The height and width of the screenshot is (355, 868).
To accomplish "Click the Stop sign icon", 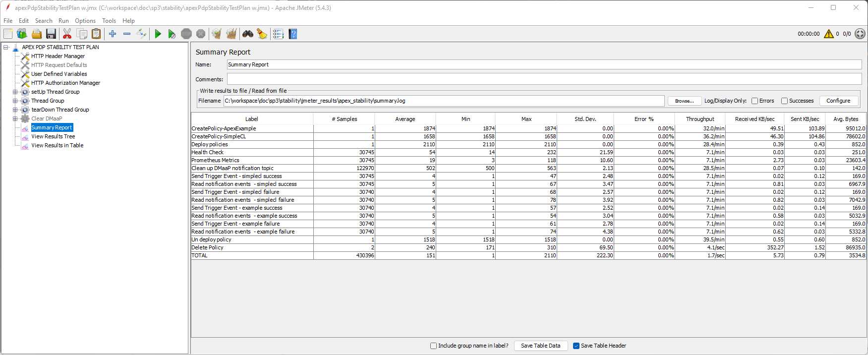I will [x=186, y=34].
